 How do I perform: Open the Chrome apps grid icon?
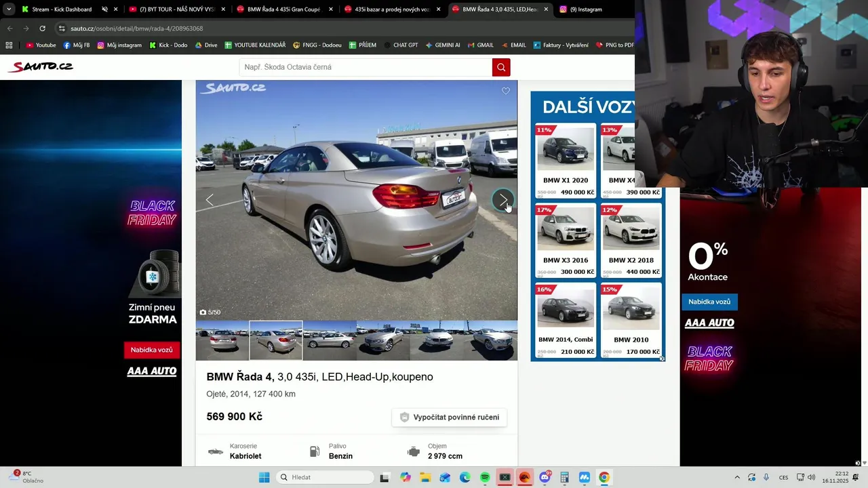[9, 45]
